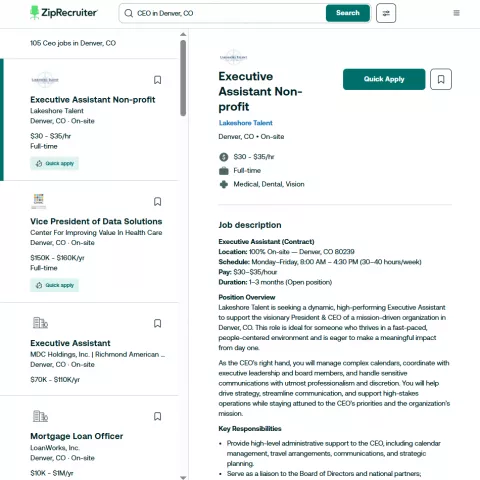Image resolution: width=480 pixels, height=480 pixels.
Task: Click the MDC Holdings building icon
Action: click(x=40, y=323)
